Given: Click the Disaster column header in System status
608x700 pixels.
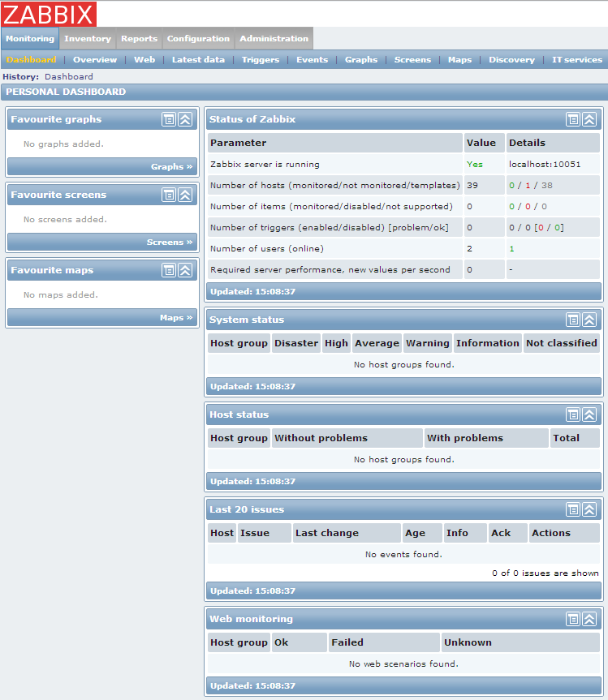Looking at the screenshot, I should point(296,343).
